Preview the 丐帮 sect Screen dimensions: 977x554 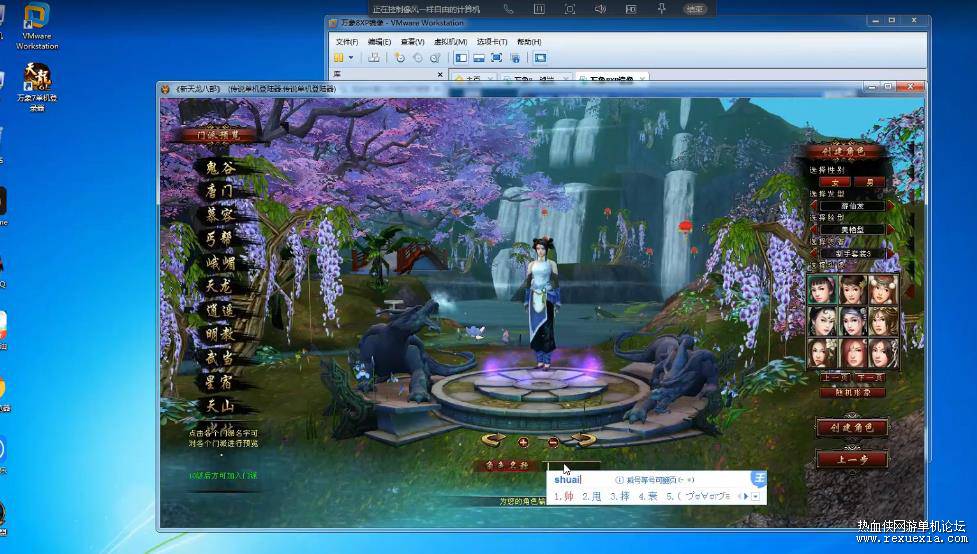tap(221, 239)
